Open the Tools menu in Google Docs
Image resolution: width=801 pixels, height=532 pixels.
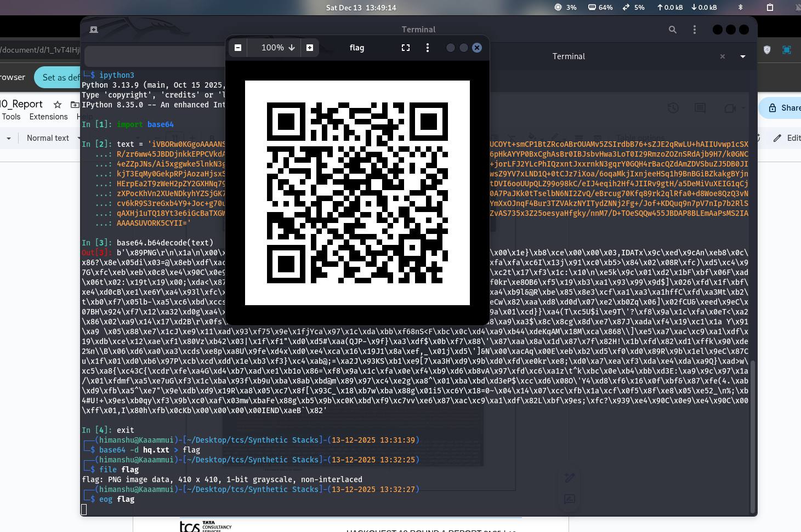tap(11, 117)
